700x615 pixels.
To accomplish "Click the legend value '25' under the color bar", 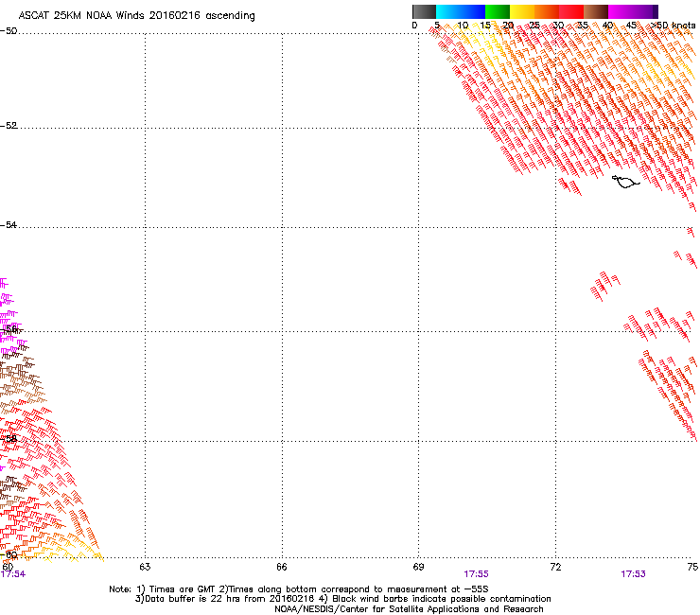I will [x=534, y=26].
